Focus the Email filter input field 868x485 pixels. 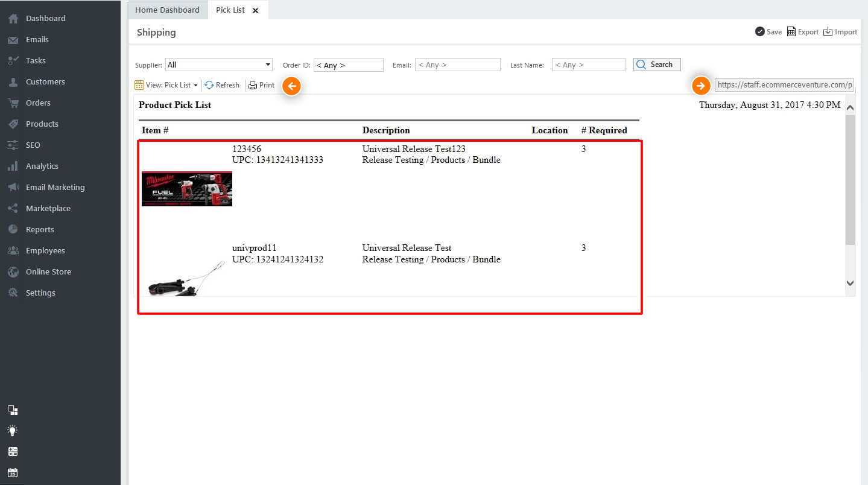458,65
